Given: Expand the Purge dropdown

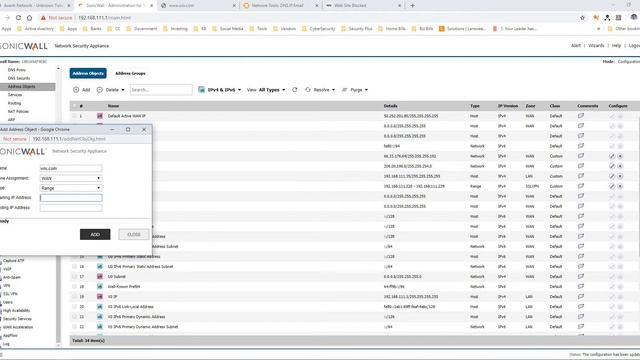Looking at the screenshot, I should point(355,90).
